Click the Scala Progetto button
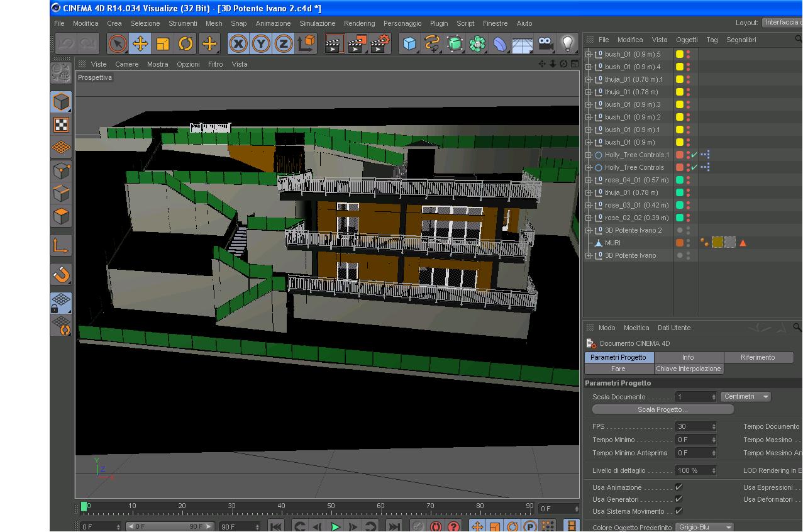The image size is (803, 532). coord(663,409)
